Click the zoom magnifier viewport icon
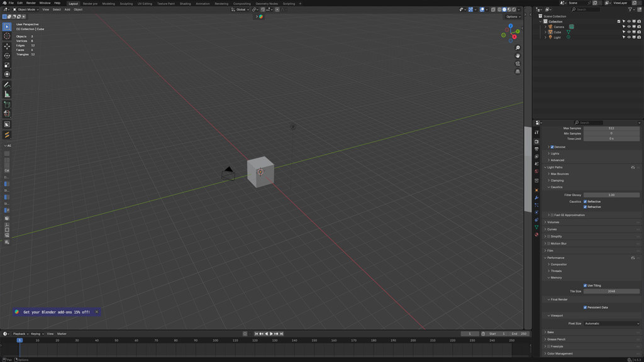 click(x=518, y=48)
